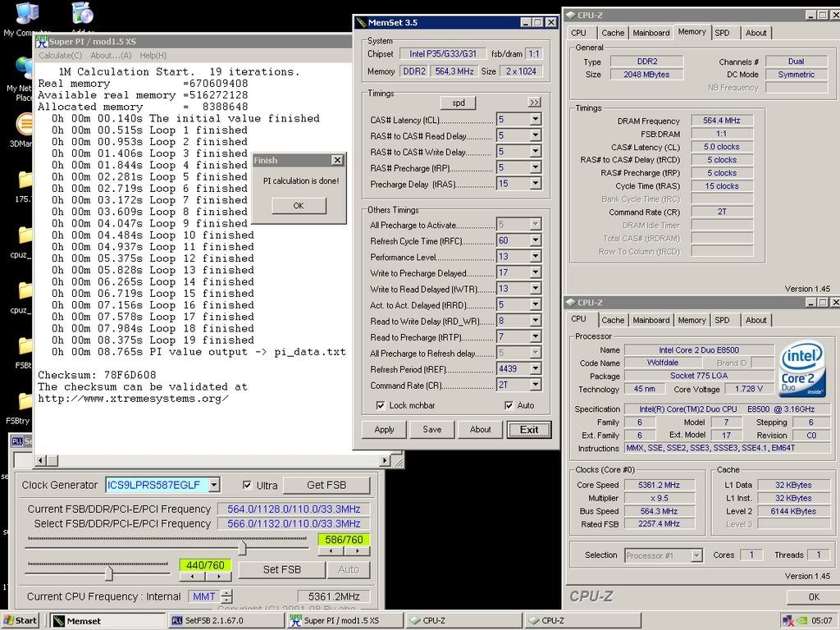Viewport: 840px width, 630px height.
Task: Open Calculate(C) menu in Super PI
Action: click(x=60, y=55)
